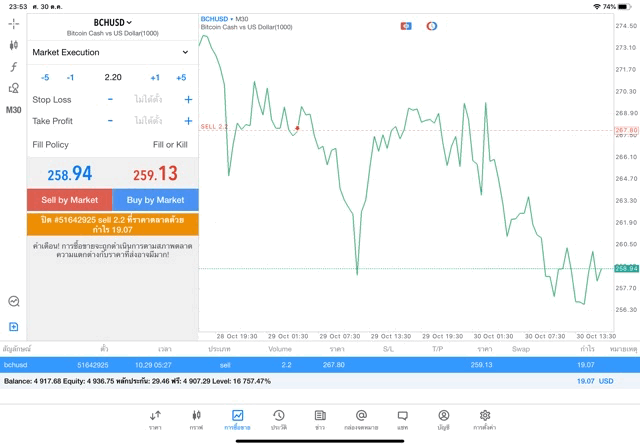Select the SELL 2.2 order line label
The width and height of the screenshot is (640, 447).
click(x=214, y=127)
